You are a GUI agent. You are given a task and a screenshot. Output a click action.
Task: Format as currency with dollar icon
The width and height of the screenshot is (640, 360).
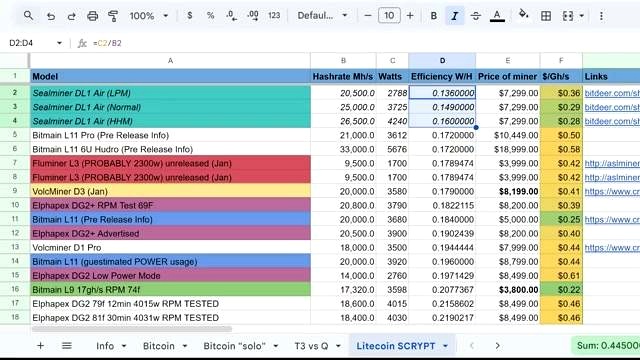pos(189,16)
